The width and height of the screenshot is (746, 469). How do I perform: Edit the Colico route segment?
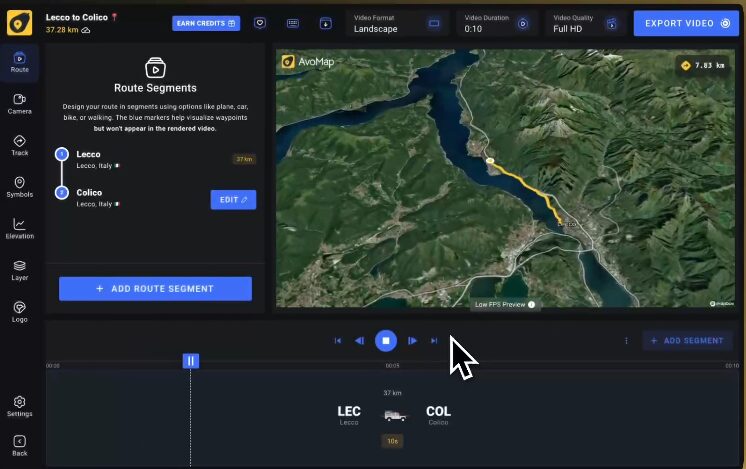[233, 200]
